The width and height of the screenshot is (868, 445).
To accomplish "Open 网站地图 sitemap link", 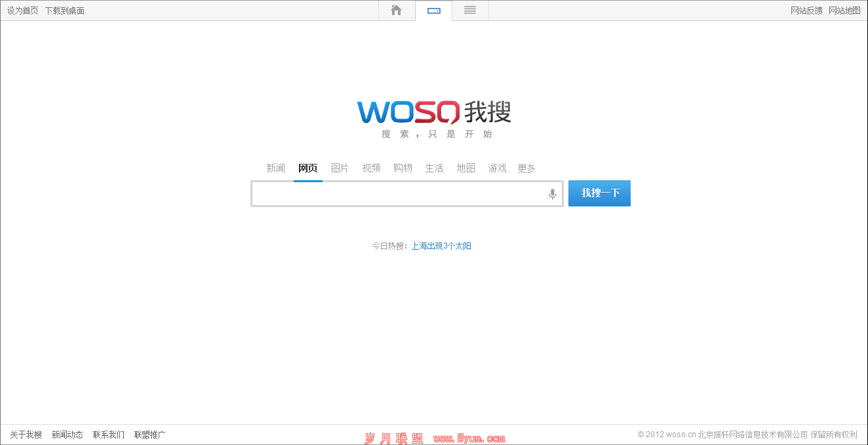I will [x=844, y=10].
